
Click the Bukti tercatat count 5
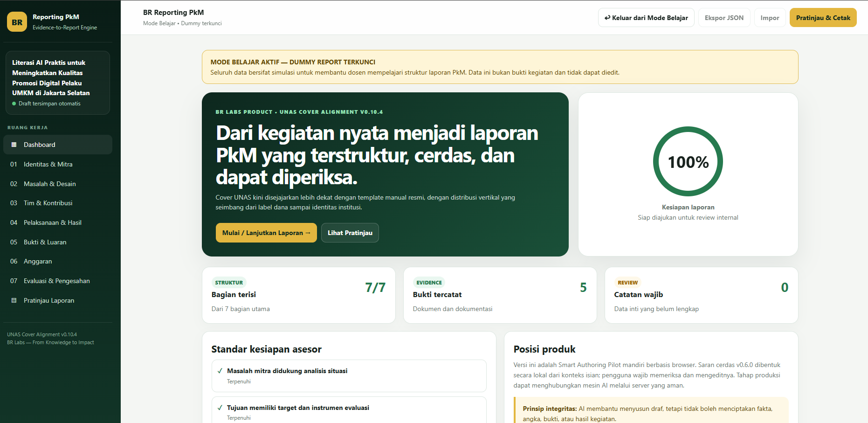[583, 287]
